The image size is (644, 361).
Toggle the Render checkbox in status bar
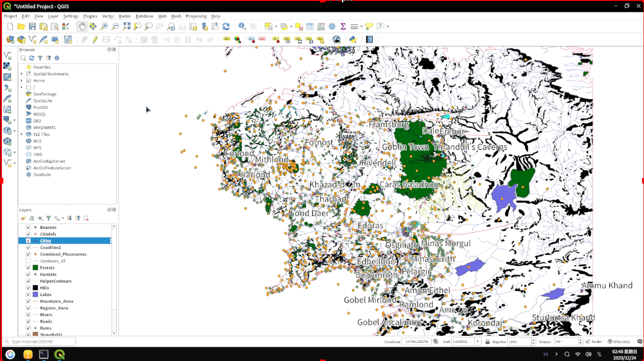point(587,341)
